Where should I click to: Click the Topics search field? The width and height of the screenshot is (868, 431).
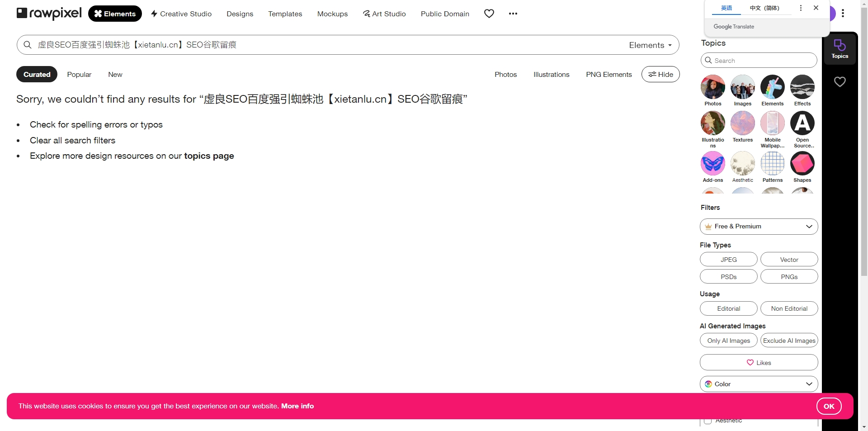pos(759,60)
